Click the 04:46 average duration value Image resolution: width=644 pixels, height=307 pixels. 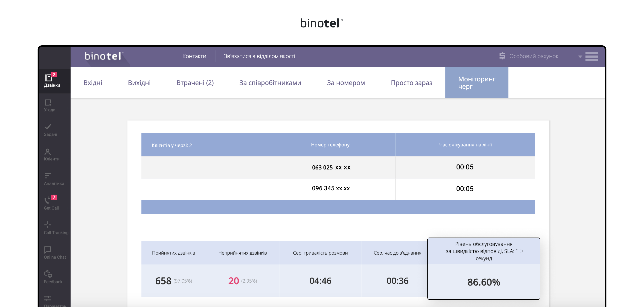tap(320, 281)
